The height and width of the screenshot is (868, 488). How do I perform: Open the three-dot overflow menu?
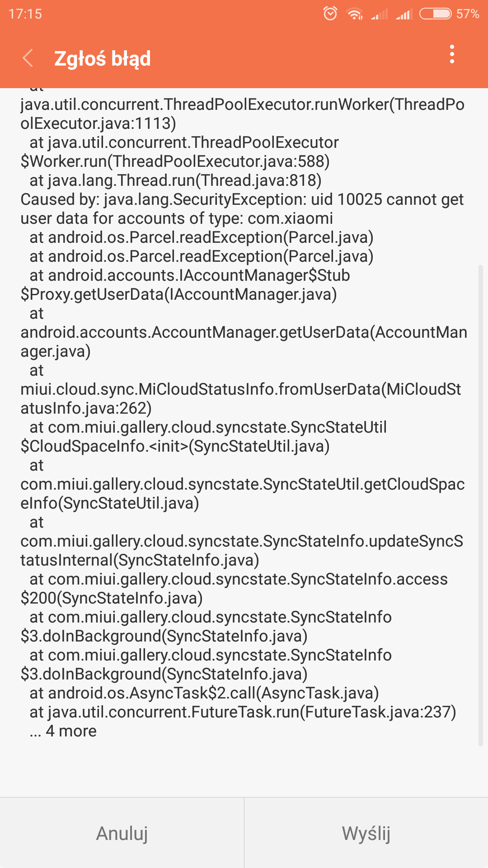click(x=452, y=55)
